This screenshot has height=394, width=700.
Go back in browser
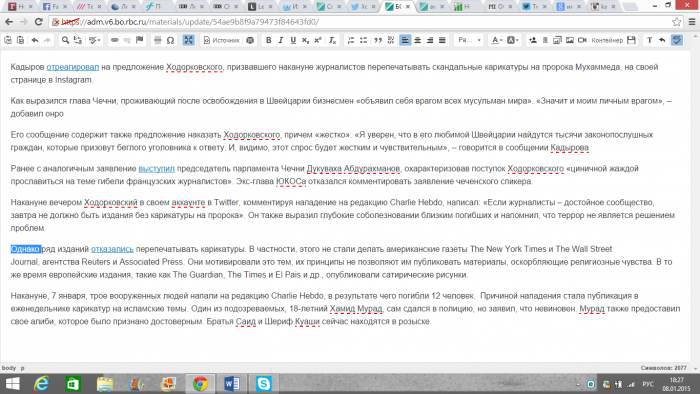point(9,22)
